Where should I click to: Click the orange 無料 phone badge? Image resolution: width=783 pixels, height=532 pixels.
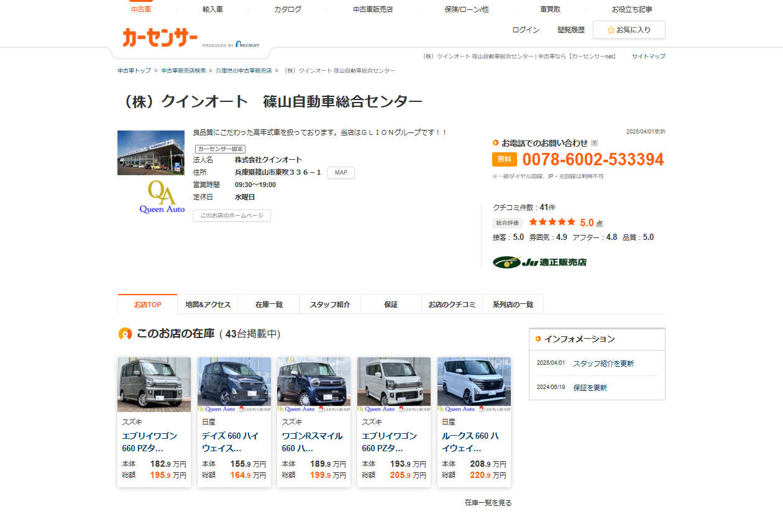click(x=505, y=159)
